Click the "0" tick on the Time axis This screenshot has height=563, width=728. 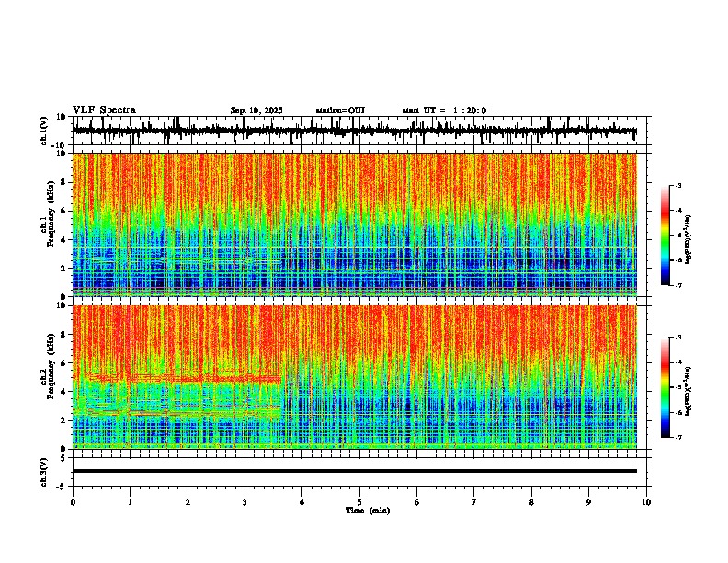(x=73, y=502)
